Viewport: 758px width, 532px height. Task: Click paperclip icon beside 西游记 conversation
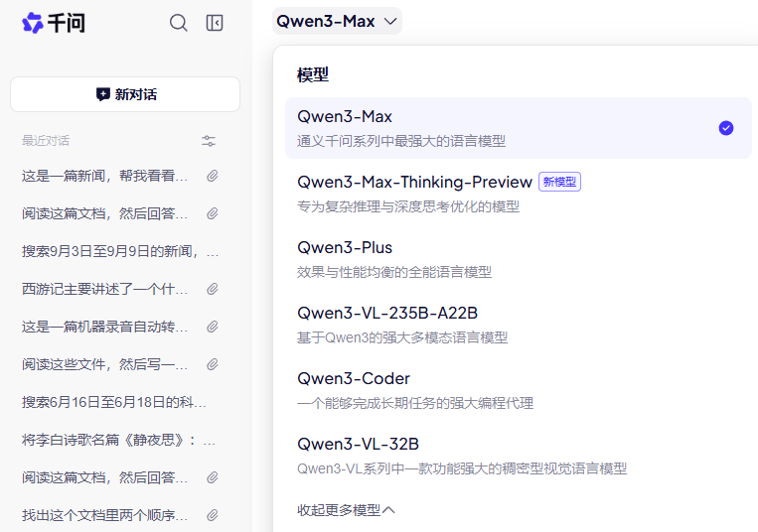pos(212,289)
